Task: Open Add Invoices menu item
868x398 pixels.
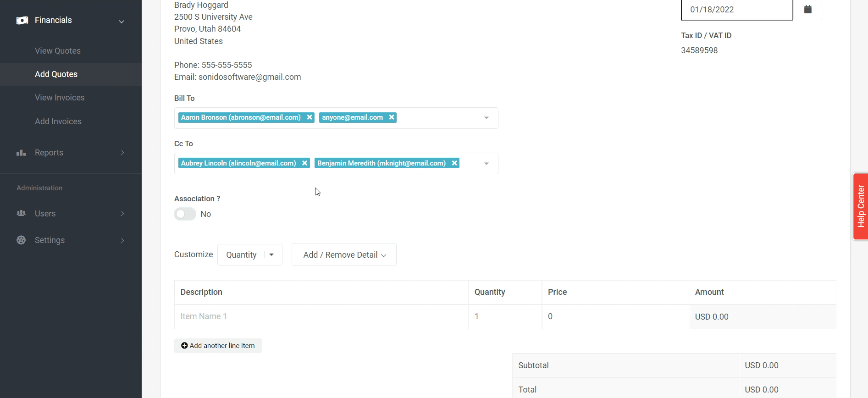Action: pos(58,122)
